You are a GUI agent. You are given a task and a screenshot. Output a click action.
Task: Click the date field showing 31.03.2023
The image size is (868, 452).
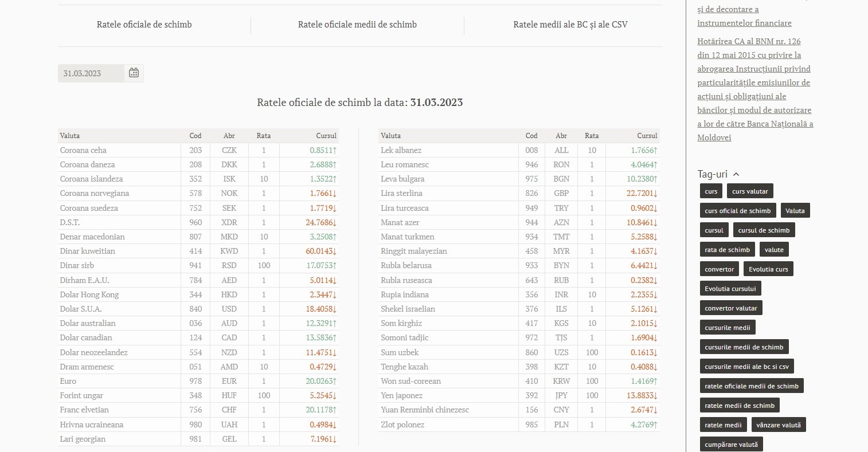pos(91,73)
